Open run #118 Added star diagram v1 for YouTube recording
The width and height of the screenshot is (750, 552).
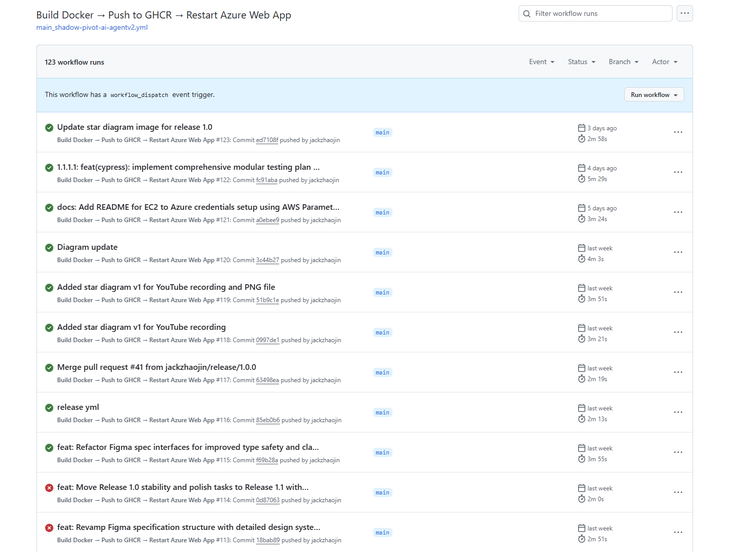pyautogui.click(x=141, y=327)
